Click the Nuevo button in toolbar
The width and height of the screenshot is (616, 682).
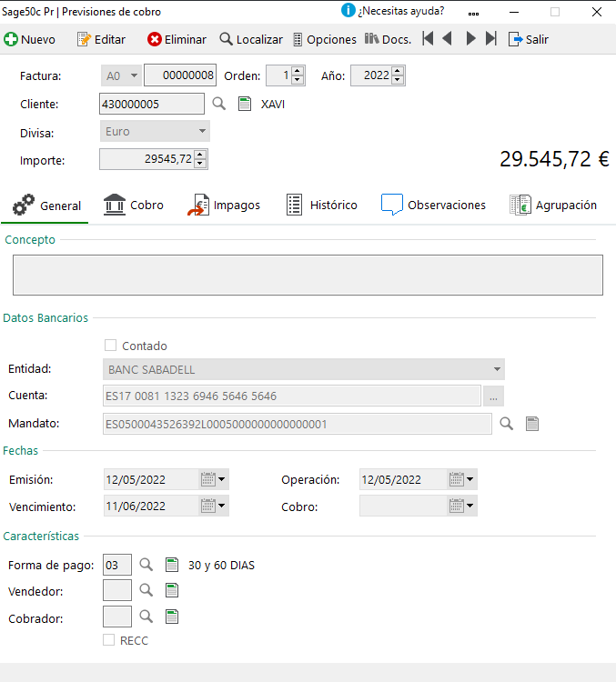(30, 40)
